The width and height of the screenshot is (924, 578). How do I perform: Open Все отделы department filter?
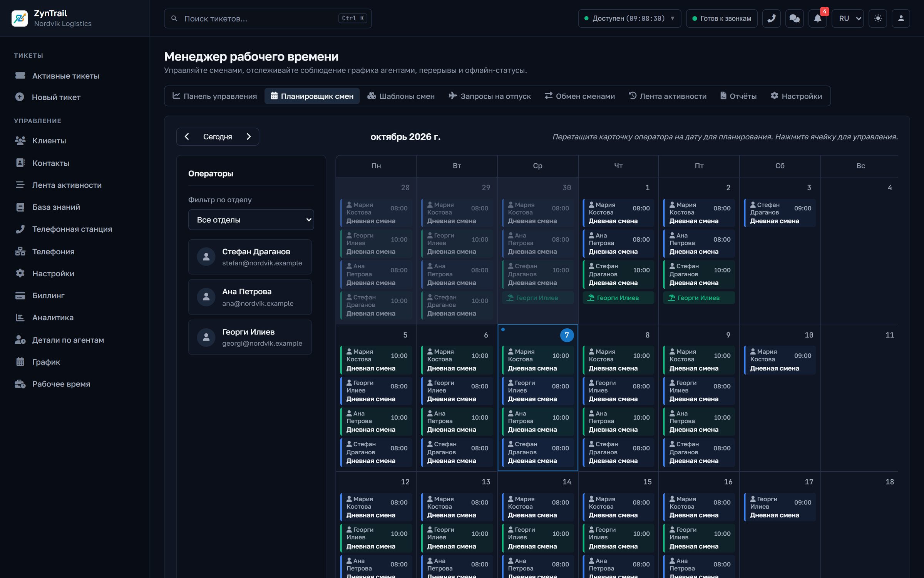(251, 220)
